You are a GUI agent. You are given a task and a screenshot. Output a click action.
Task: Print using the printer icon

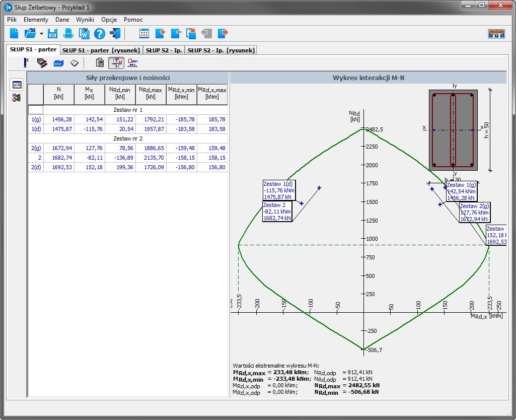click(x=68, y=34)
